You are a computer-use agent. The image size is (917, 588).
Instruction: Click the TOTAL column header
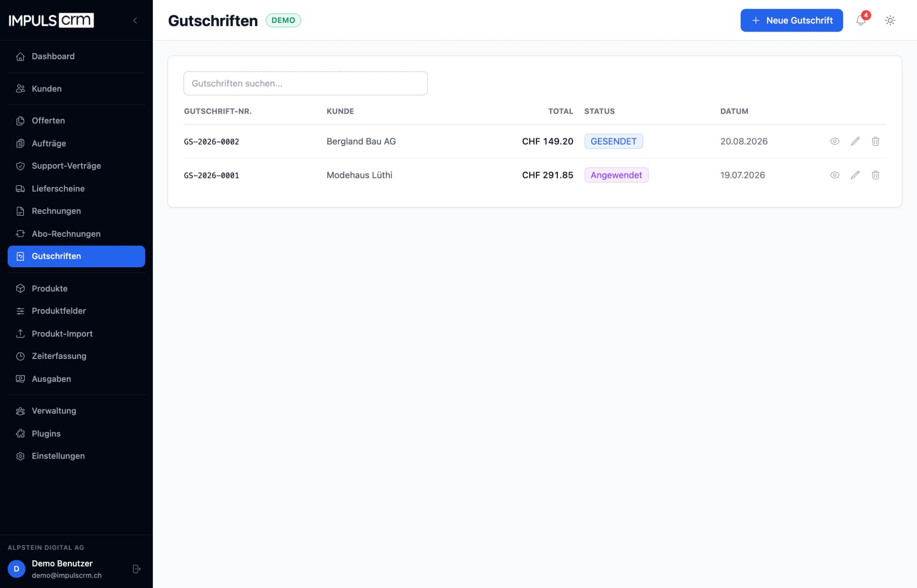[560, 111]
